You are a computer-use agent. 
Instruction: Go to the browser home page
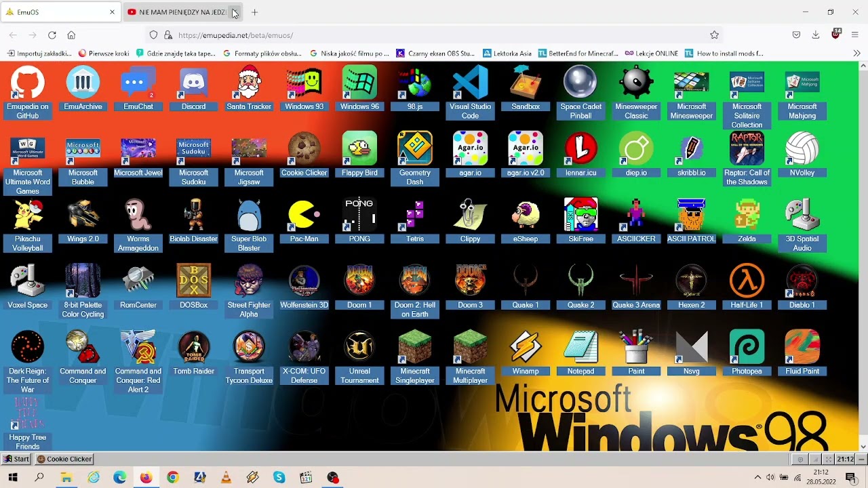(71, 35)
